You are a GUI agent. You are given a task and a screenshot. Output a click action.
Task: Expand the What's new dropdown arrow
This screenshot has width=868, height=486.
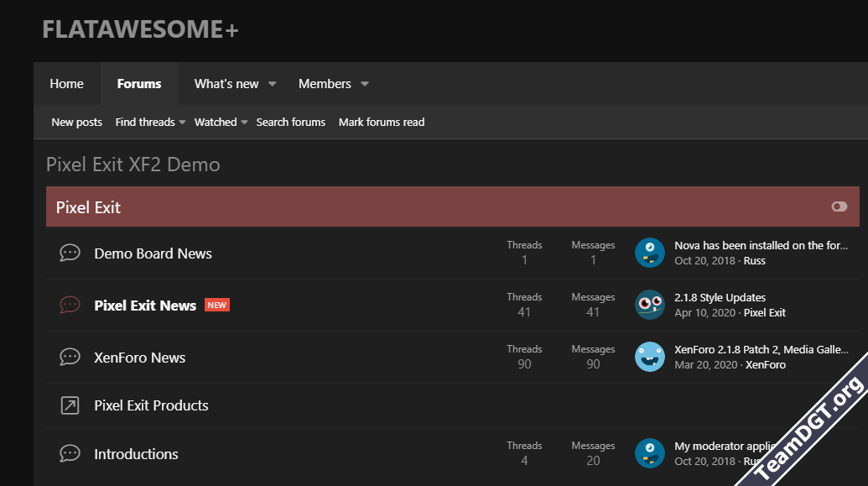click(x=273, y=84)
